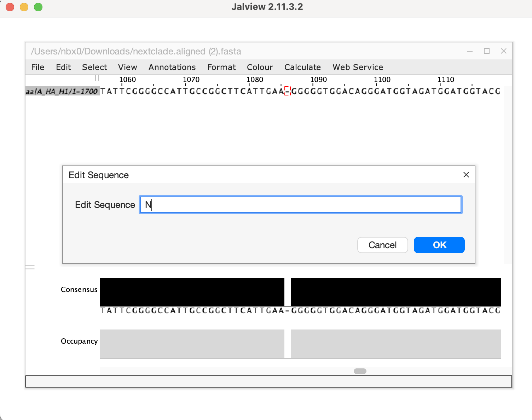
Task: Click the Consensus annotation label
Action: pos(79,290)
